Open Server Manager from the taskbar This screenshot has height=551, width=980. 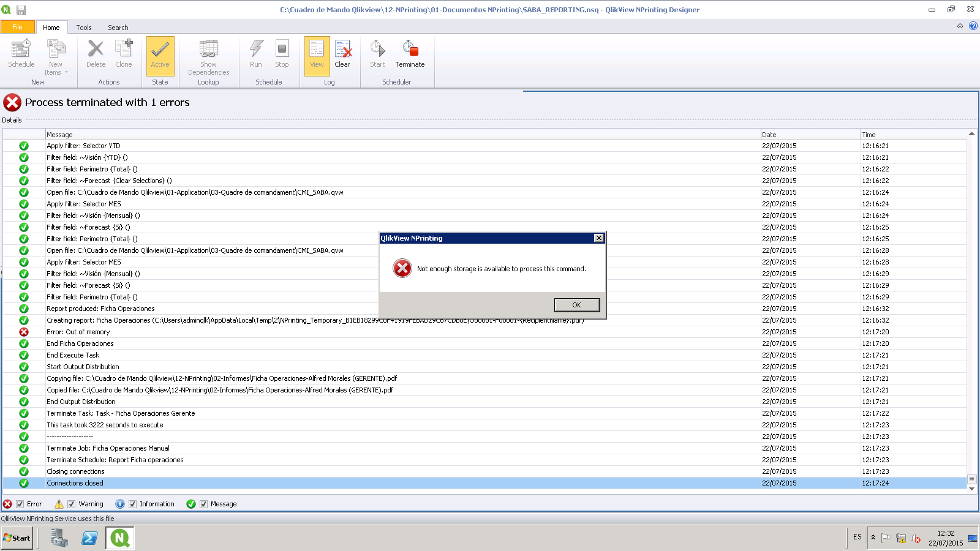point(59,538)
